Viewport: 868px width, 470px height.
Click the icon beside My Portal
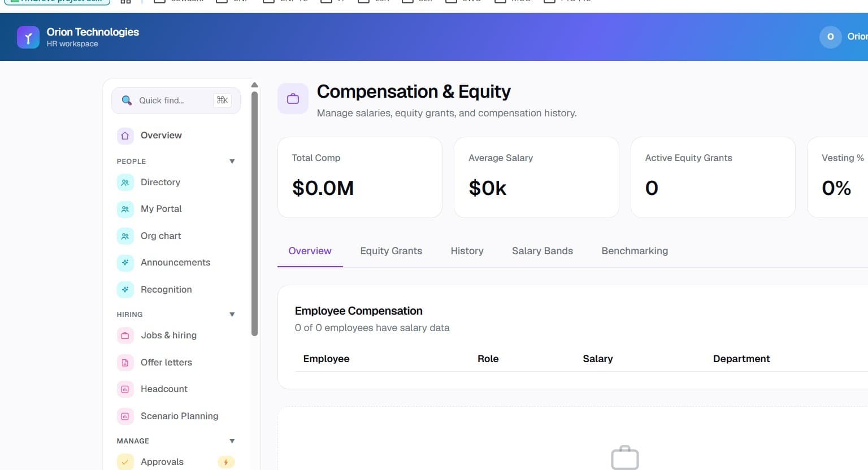(x=125, y=209)
